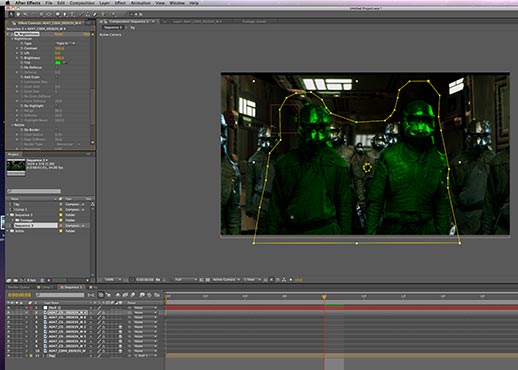Select Sequence 3 thumbnail in Project panel
518x370 pixels.
(16, 166)
